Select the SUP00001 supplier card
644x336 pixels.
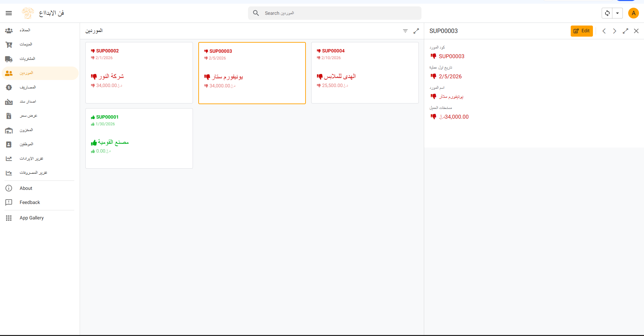coord(139,138)
